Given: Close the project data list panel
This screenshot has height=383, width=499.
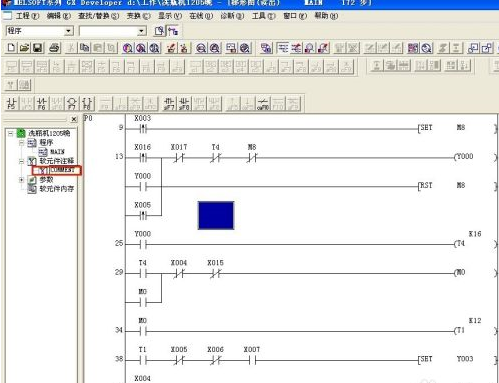Looking at the screenshot, I should click(x=74, y=119).
